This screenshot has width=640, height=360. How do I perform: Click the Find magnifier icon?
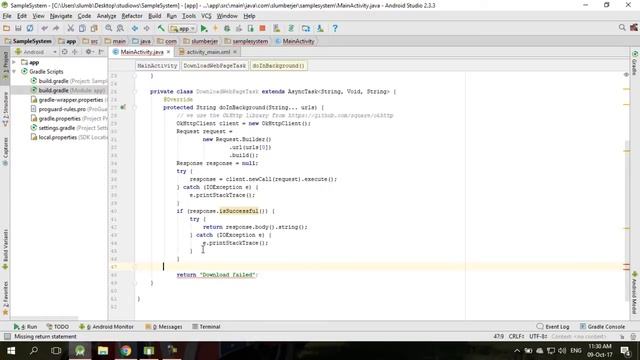tap(109, 28)
